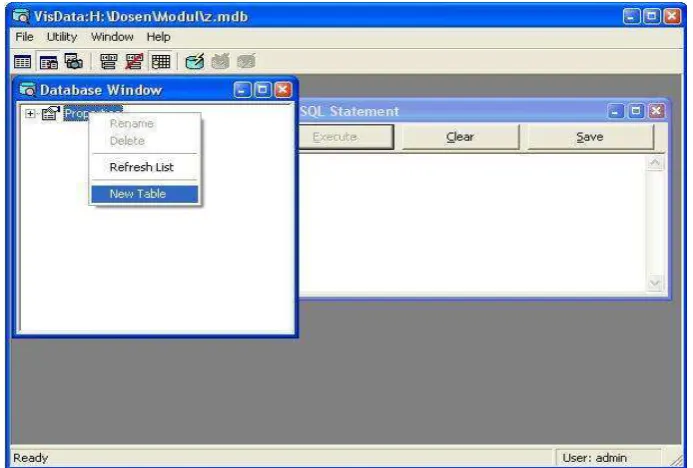Screen dimensions: 693x468
Task: Maximize the main VisData window
Action: point(652,16)
